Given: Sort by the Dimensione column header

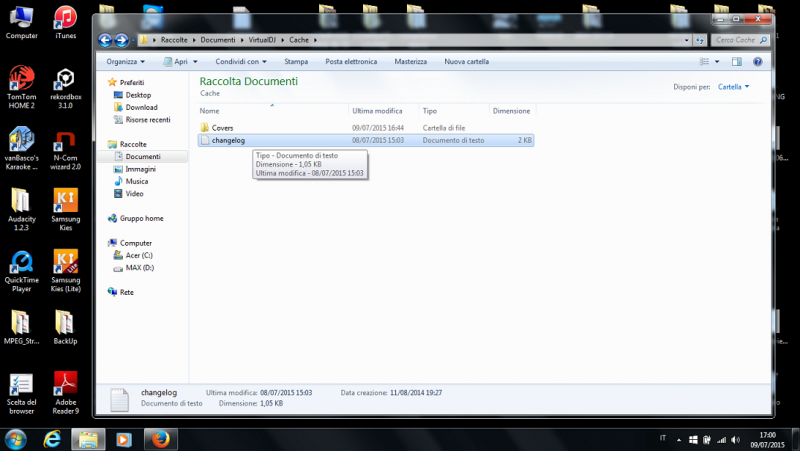Looking at the screenshot, I should pyautogui.click(x=512, y=111).
